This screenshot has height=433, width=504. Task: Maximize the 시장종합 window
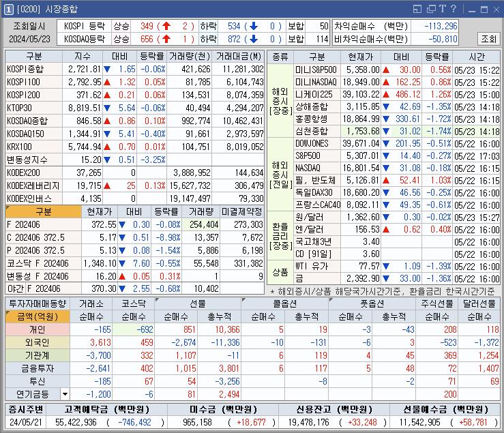[484, 10]
